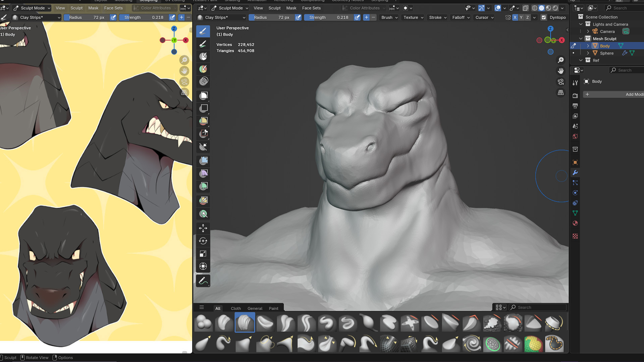The width and height of the screenshot is (644, 362).
Task: Toggle Y axis symmetry
Action: 521,17
